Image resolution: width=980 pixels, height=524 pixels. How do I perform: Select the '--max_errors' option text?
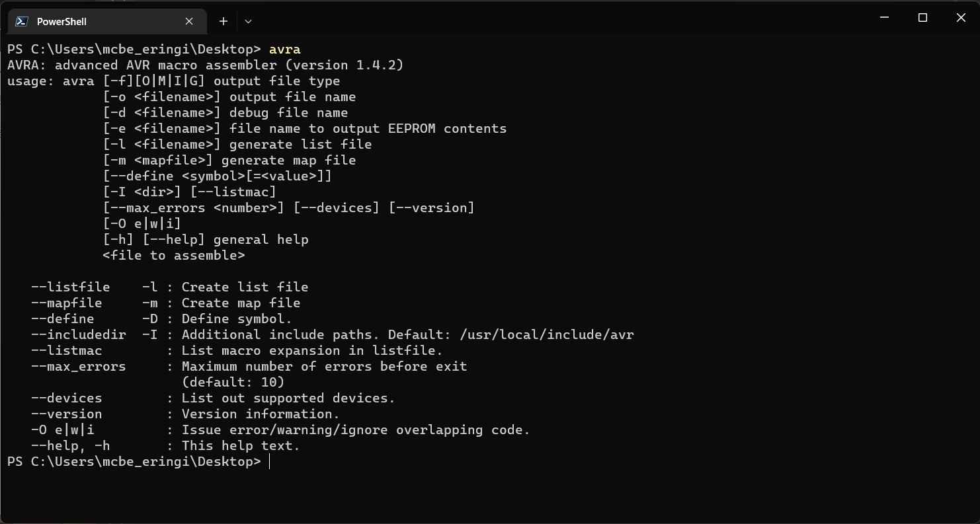pos(77,366)
